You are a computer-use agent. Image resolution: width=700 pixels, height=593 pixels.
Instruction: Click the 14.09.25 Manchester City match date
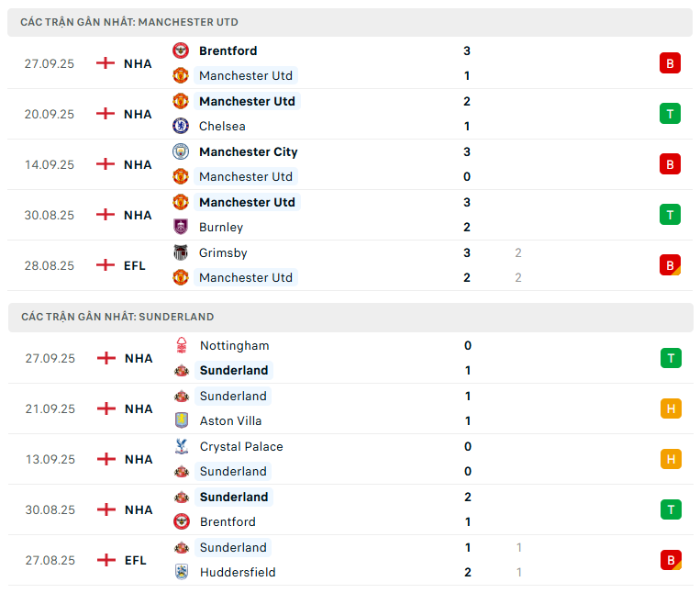50,164
